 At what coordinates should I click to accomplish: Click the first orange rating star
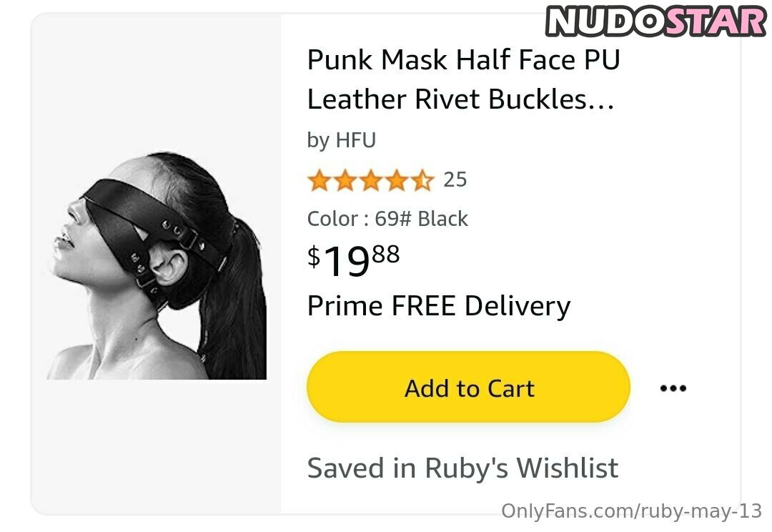click(319, 180)
